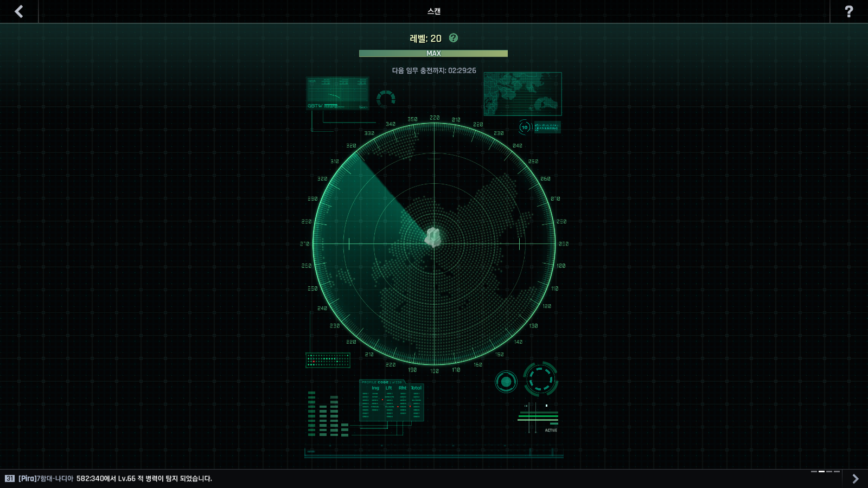Click the next mission recharge timer text
This screenshot has width=868, height=488.
434,70
